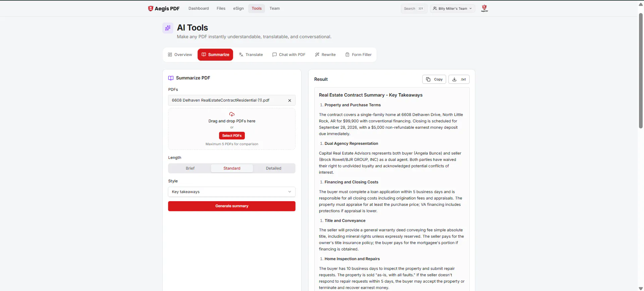Click the 'Title and Conveyance' heading
Viewport: 644px width, 291px height.
coord(345,221)
